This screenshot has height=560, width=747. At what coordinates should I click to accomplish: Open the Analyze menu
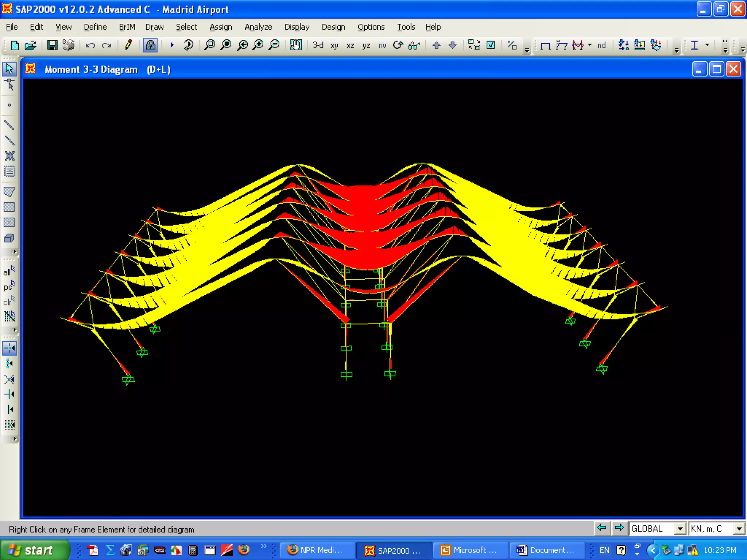pos(258,27)
